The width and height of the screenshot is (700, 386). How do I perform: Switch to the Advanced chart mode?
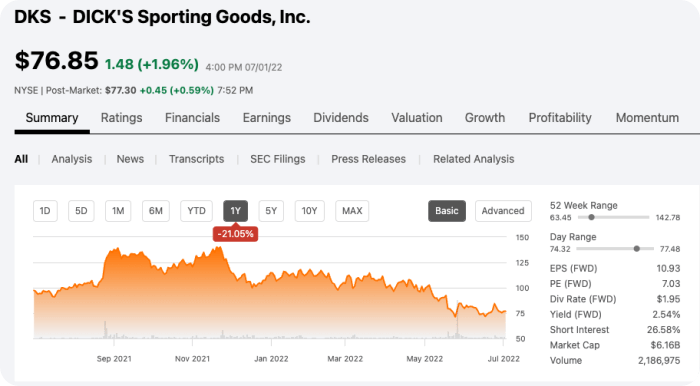coord(503,211)
